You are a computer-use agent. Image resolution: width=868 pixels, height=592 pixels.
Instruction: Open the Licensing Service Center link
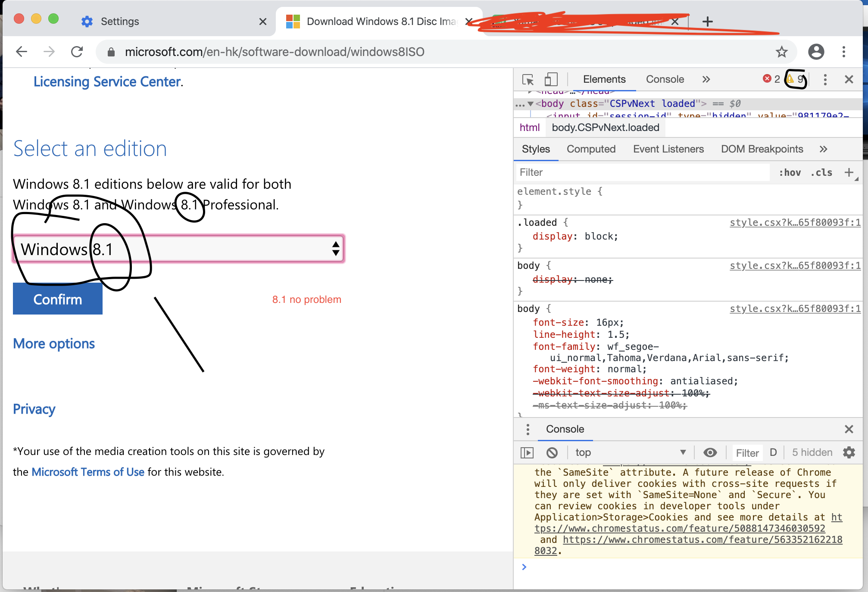click(x=107, y=81)
